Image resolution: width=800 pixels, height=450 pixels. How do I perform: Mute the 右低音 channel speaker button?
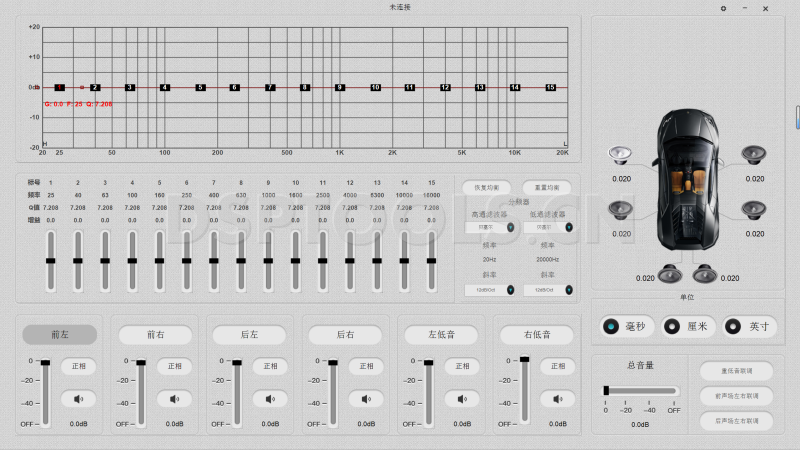(556, 399)
